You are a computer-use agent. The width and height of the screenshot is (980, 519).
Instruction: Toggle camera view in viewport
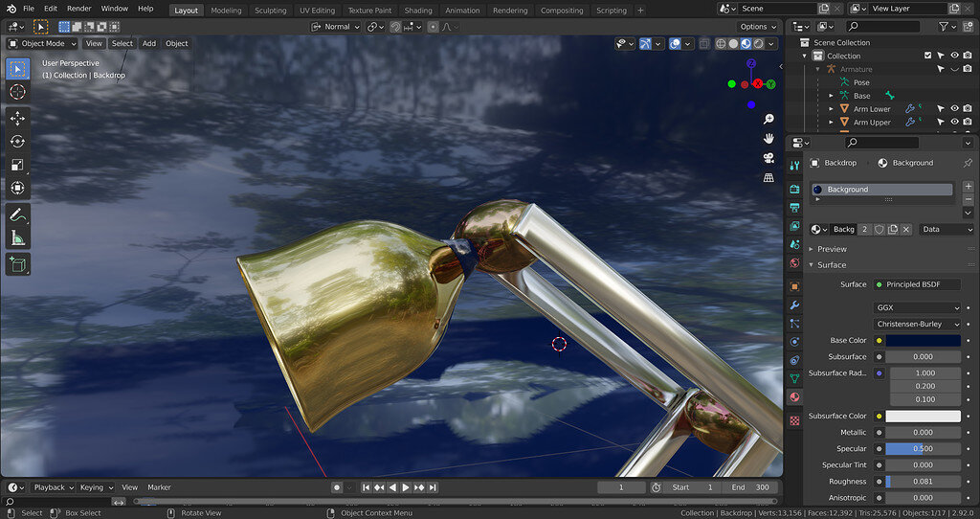coord(768,158)
